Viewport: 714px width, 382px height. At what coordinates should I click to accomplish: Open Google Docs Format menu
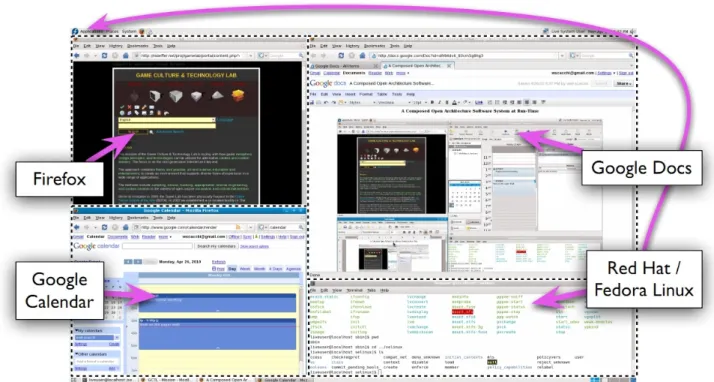(x=366, y=94)
